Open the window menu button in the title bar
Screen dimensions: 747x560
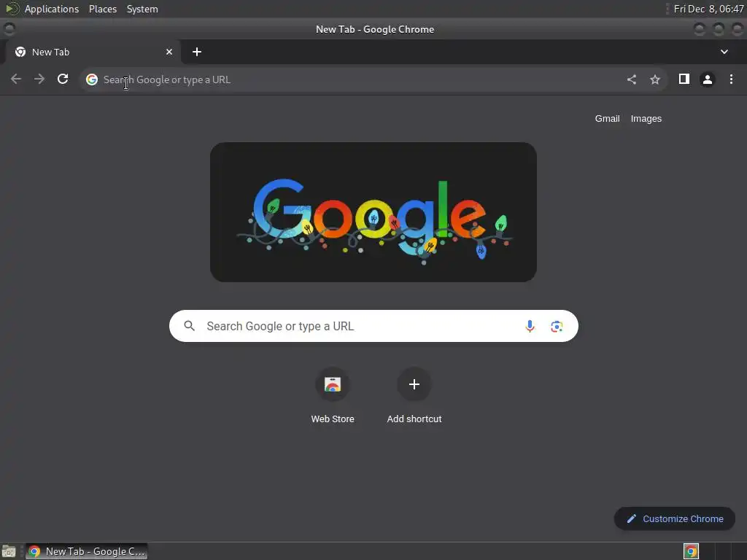pyautogui.click(x=9, y=28)
